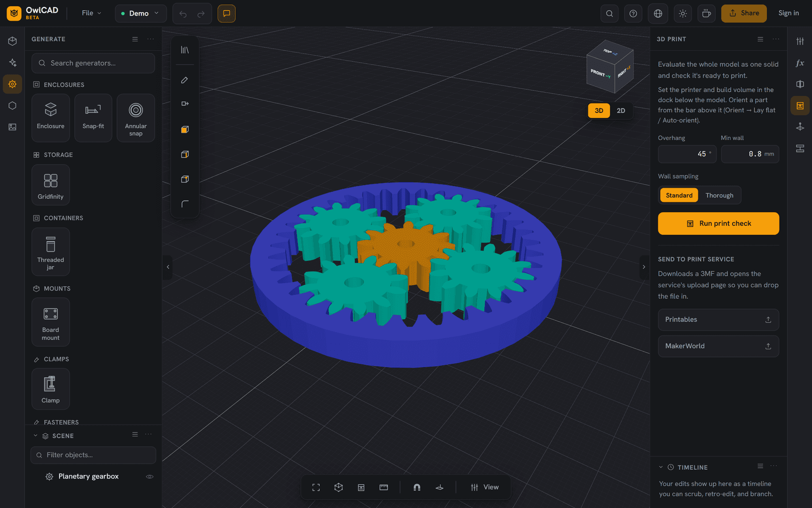
Task: Open Generate panel more options
Action: [150, 39]
